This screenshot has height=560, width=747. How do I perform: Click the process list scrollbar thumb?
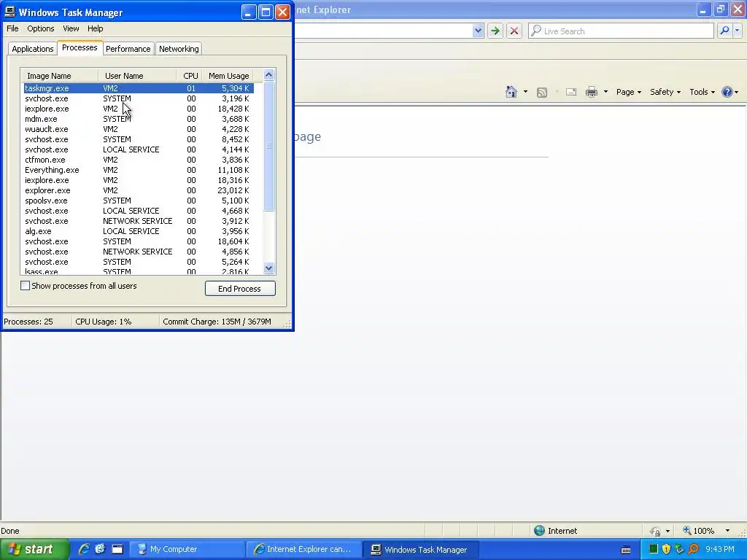(268, 146)
